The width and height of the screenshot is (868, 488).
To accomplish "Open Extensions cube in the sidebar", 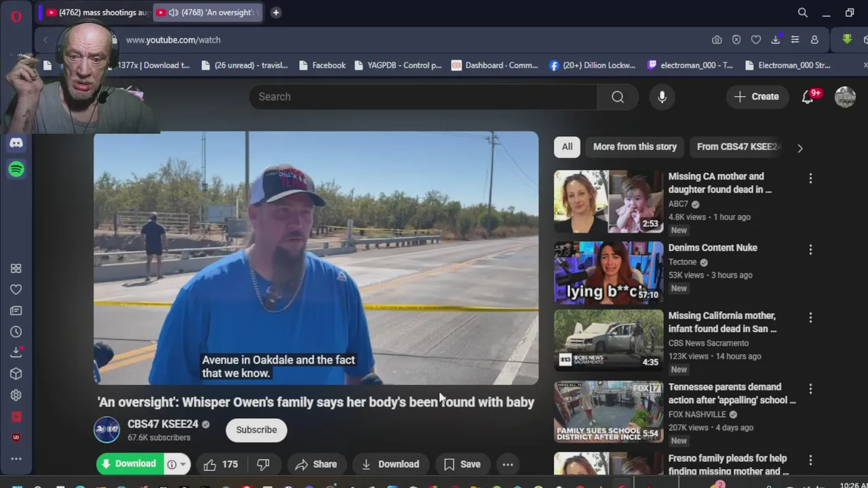I will click(16, 374).
